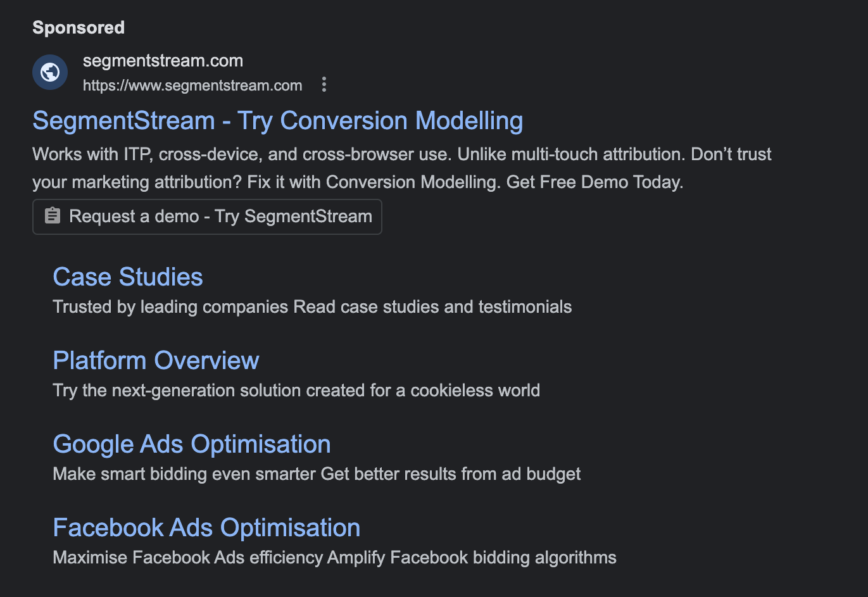Click the case studies description text

pos(312,306)
